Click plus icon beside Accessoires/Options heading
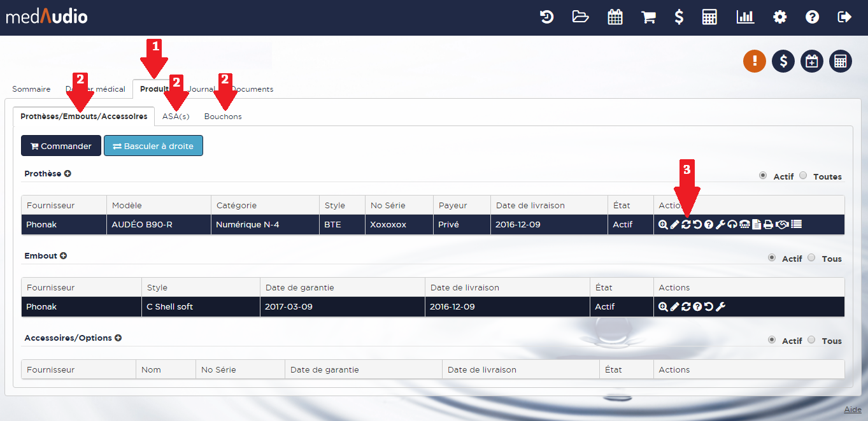868x421 pixels. tap(118, 338)
